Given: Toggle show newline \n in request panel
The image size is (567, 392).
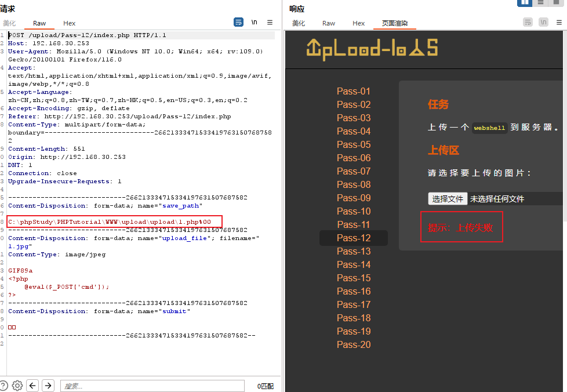Looking at the screenshot, I should (254, 22).
